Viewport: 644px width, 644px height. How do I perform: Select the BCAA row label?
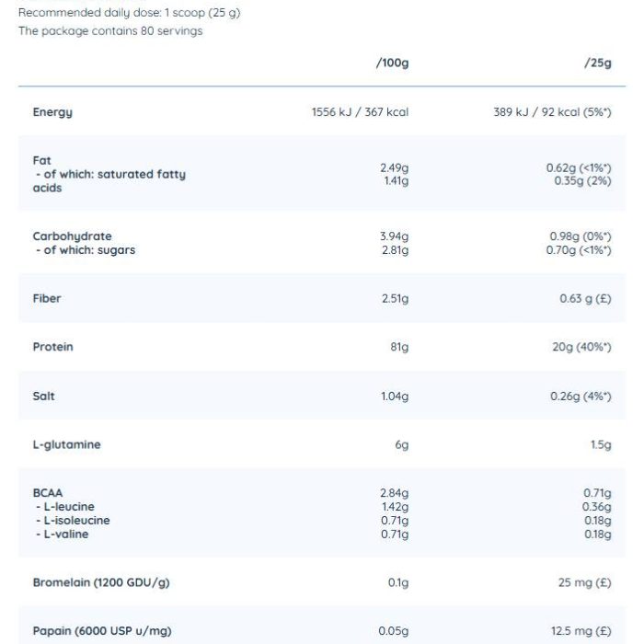(48, 493)
